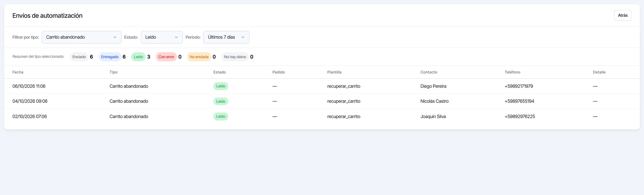Click phone number +59892171979

(x=519, y=86)
